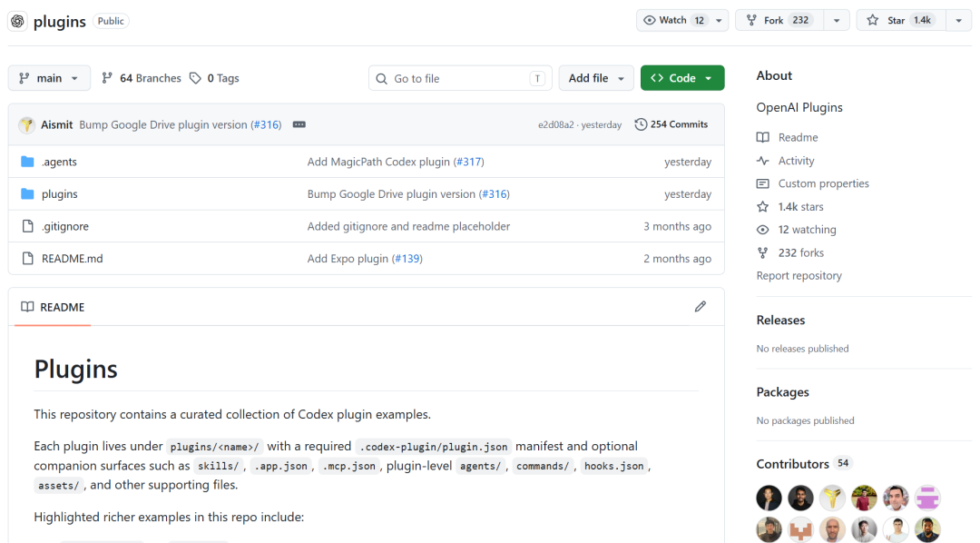Open the README.md file

point(72,259)
